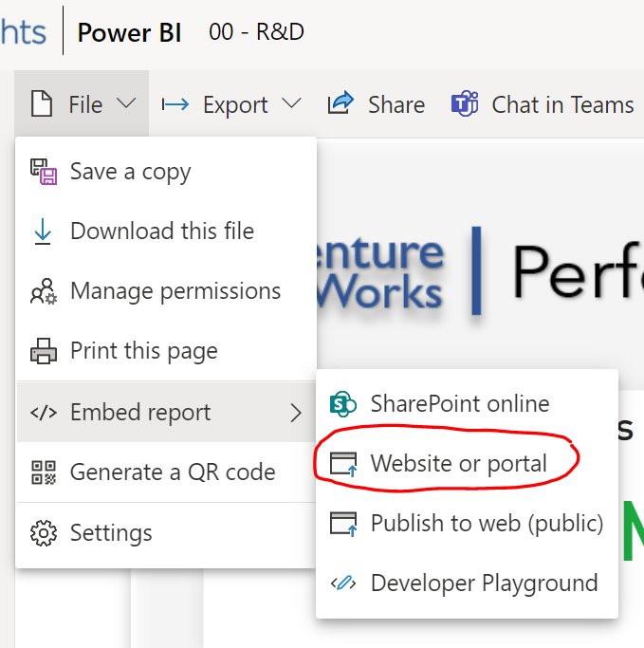Click the Share button label

[x=396, y=105]
